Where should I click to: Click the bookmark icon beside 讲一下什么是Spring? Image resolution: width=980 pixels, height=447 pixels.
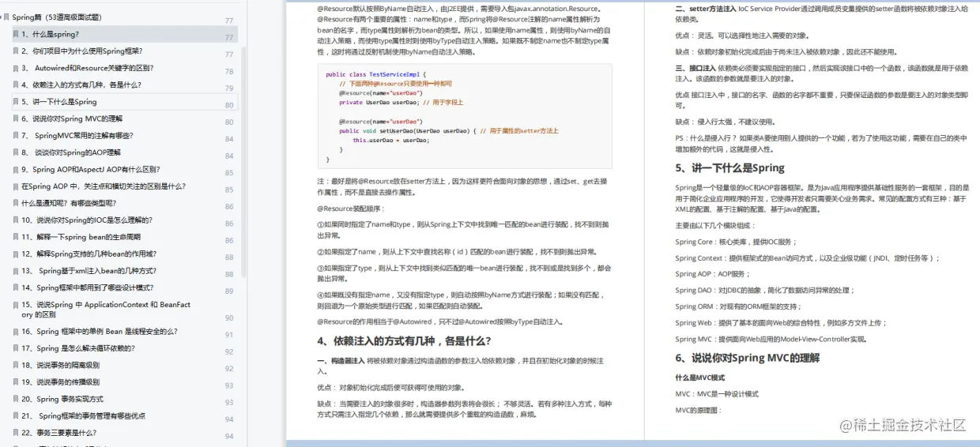click(15, 102)
